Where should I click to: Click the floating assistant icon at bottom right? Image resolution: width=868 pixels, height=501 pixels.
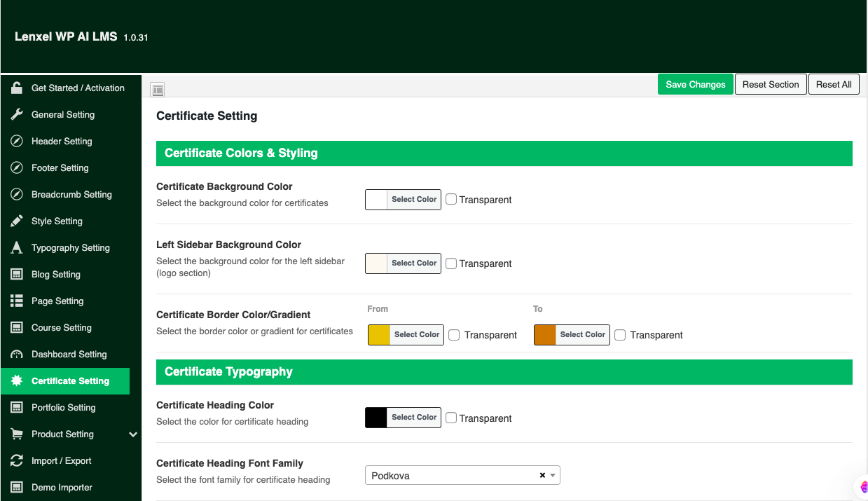coord(862,488)
